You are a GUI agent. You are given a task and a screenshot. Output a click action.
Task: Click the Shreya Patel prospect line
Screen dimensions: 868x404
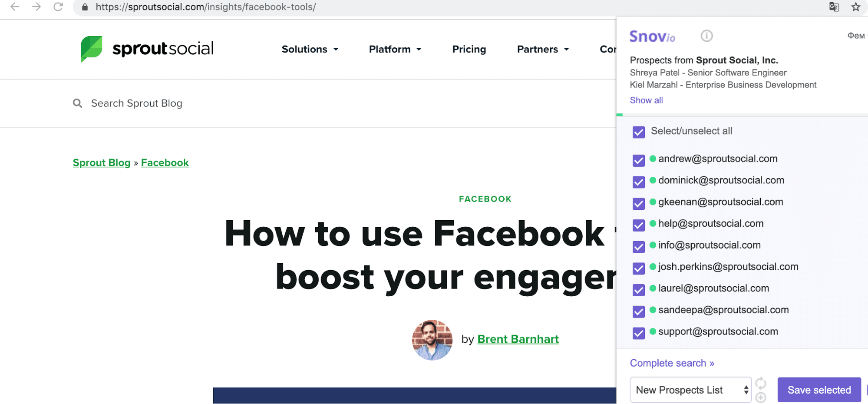coord(708,73)
